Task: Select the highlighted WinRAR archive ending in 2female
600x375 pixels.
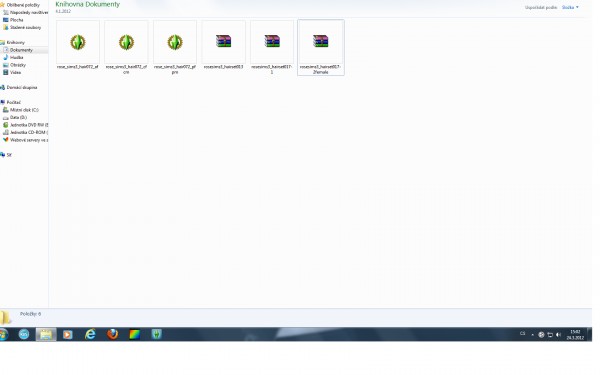Action: tap(321, 47)
